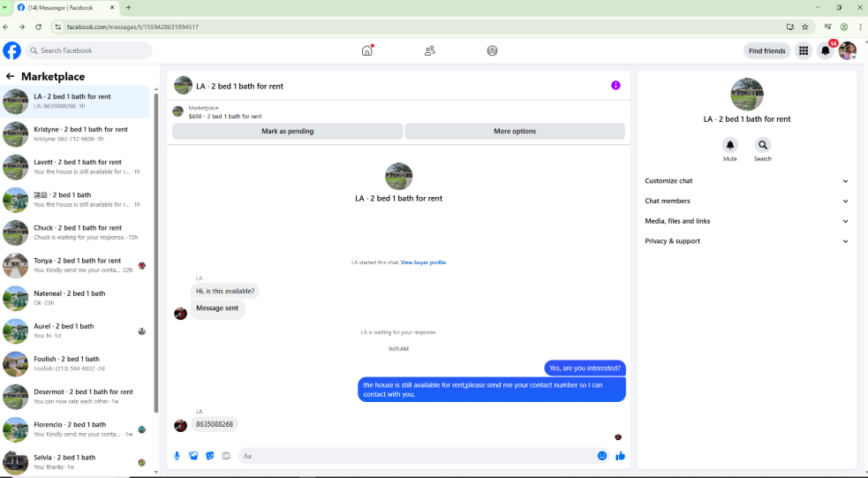Open a new browser tab
868x478 pixels.
[128, 8]
